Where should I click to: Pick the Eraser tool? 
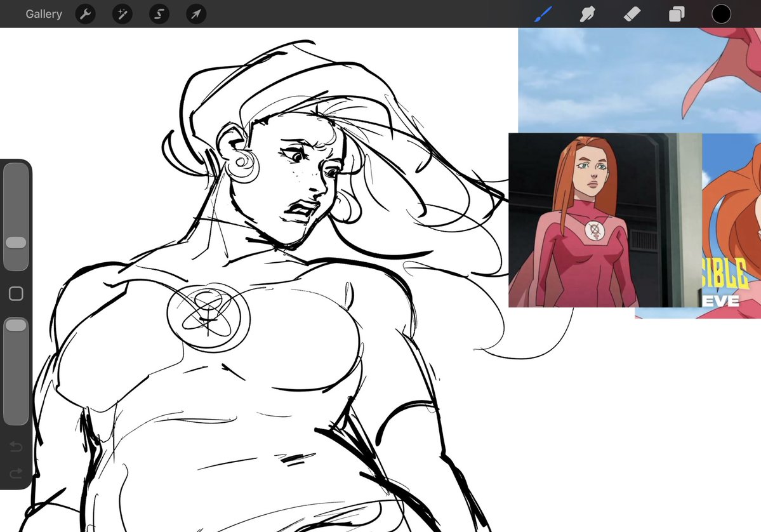coord(632,13)
